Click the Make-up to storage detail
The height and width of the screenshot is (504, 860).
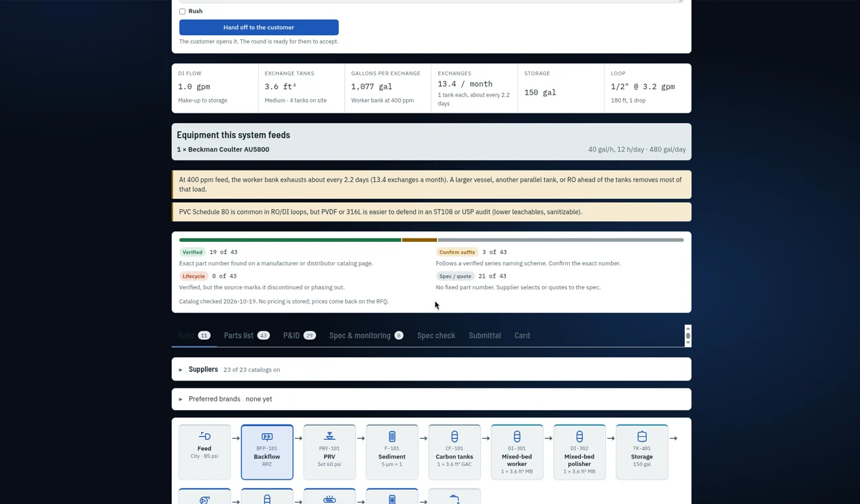202,101
